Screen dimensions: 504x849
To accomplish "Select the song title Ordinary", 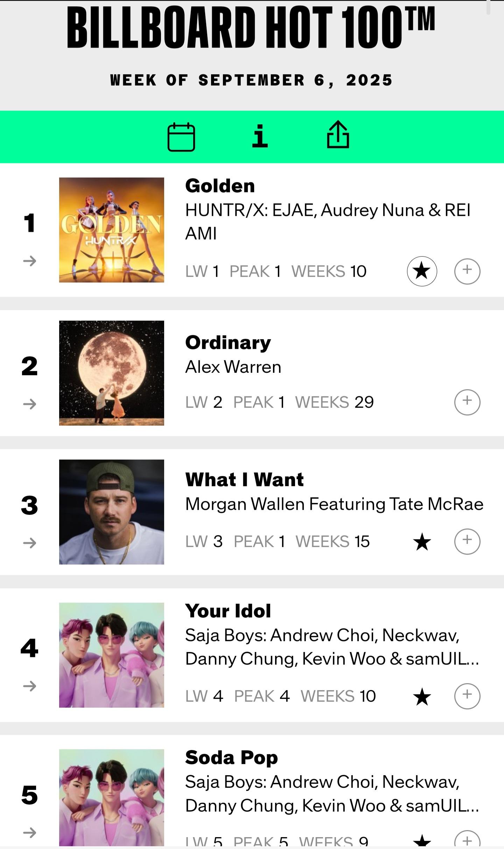I will coord(228,343).
